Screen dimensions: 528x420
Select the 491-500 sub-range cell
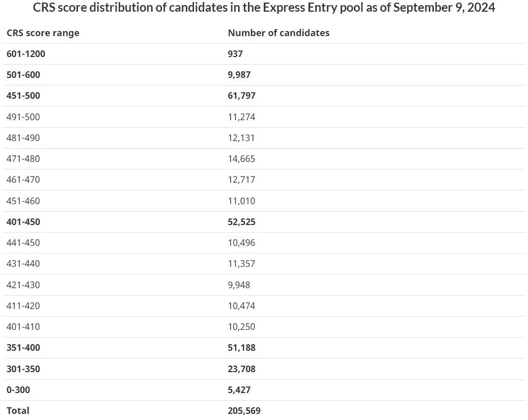click(x=23, y=117)
